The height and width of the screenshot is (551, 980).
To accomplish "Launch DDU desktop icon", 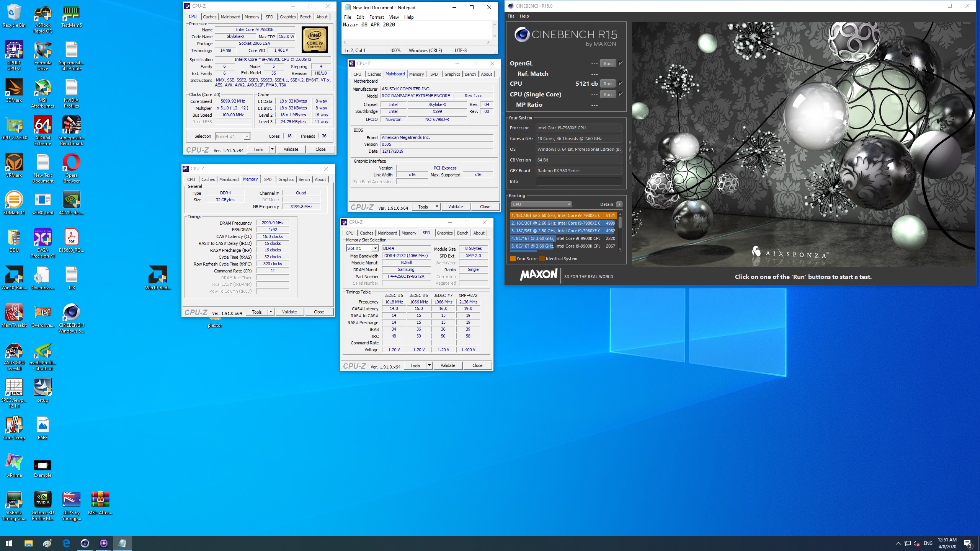I will coord(14,240).
